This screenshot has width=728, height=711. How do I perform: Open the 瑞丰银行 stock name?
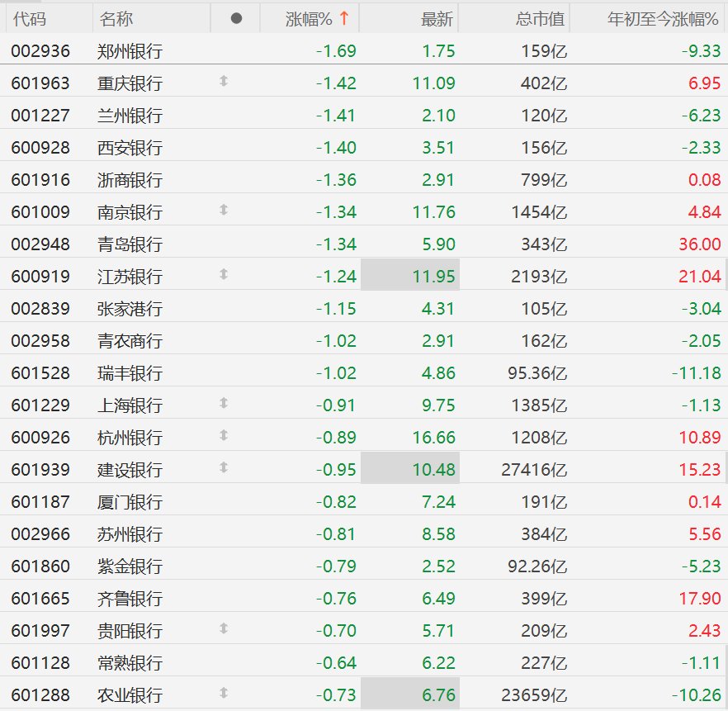click(x=130, y=373)
